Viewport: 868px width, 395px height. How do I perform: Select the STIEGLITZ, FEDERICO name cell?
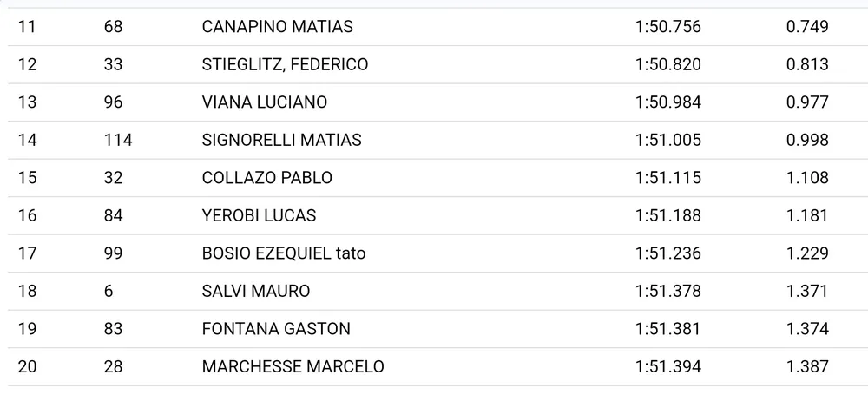pyautogui.click(x=285, y=64)
